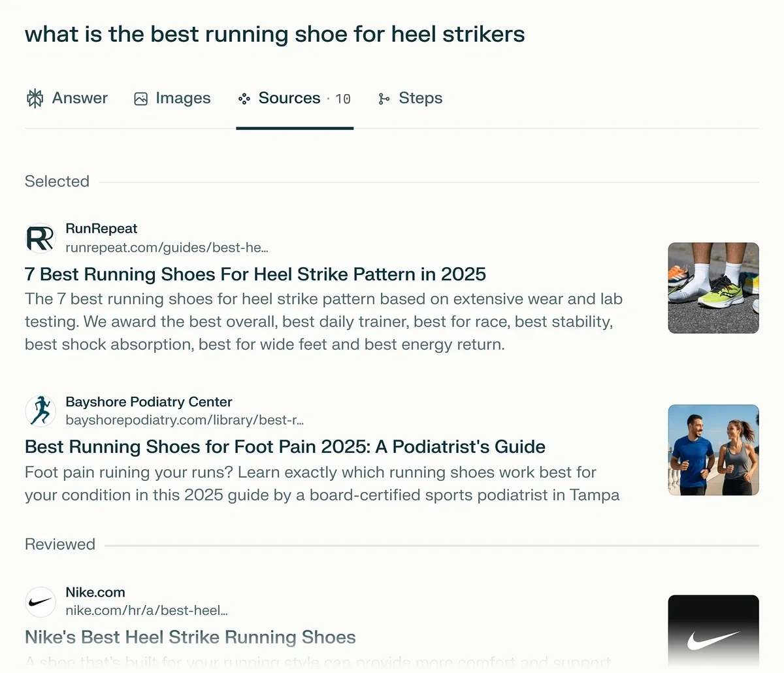784x673 pixels.
Task: Open the Images tab
Action: click(x=183, y=98)
